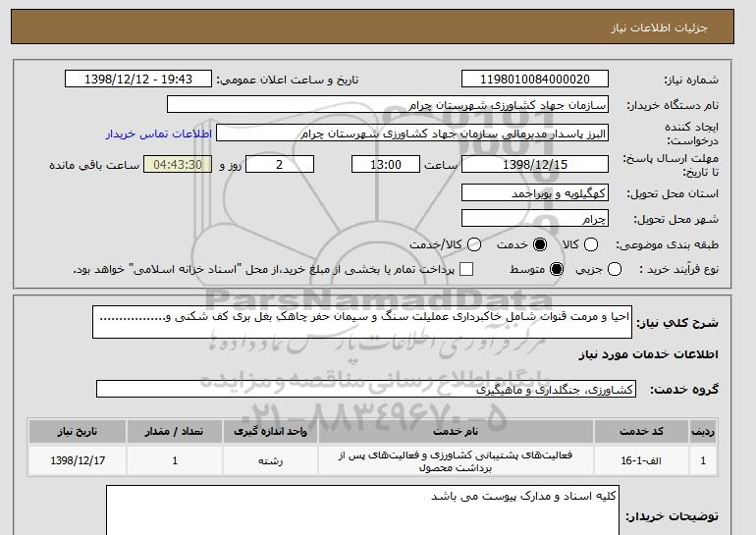The height and width of the screenshot is (535, 756).
Task: Click the remaining days field showing 2
Action: coord(280,164)
